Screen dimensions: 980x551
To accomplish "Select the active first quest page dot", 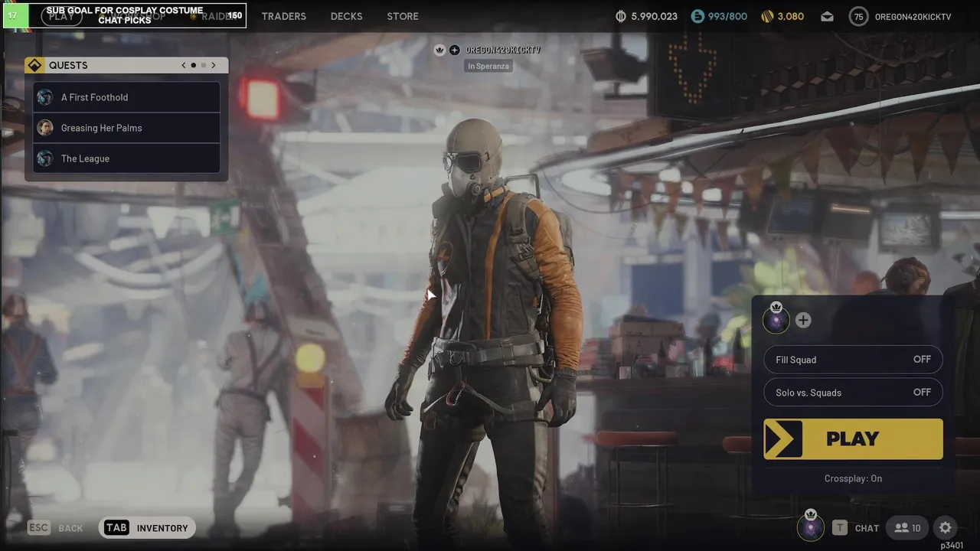I will point(194,65).
